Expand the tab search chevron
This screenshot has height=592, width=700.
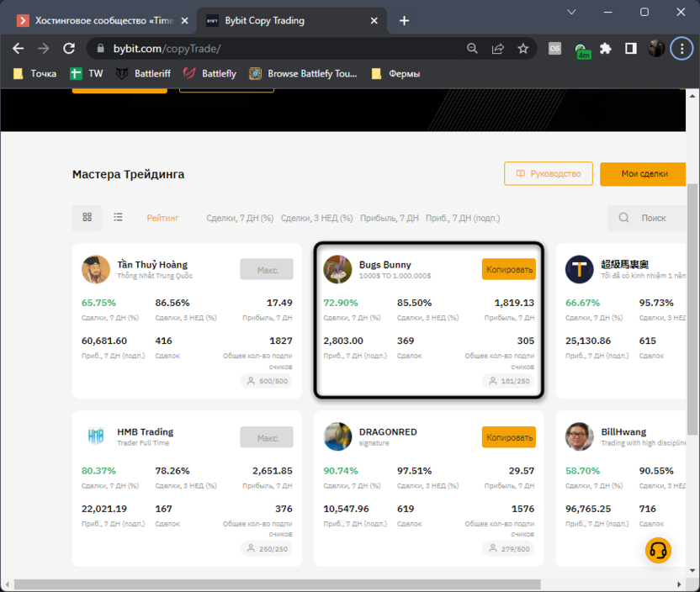tap(571, 13)
